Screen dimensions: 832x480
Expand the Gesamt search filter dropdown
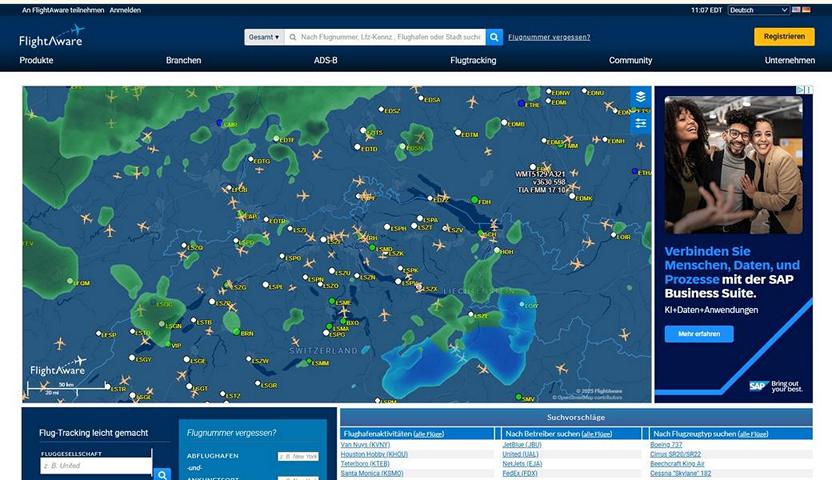click(264, 37)
